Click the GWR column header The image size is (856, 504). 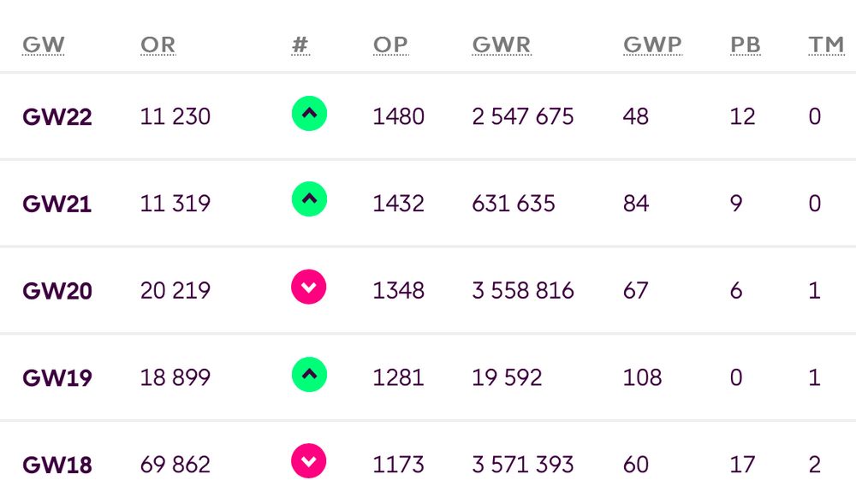(x=502, y=44)
